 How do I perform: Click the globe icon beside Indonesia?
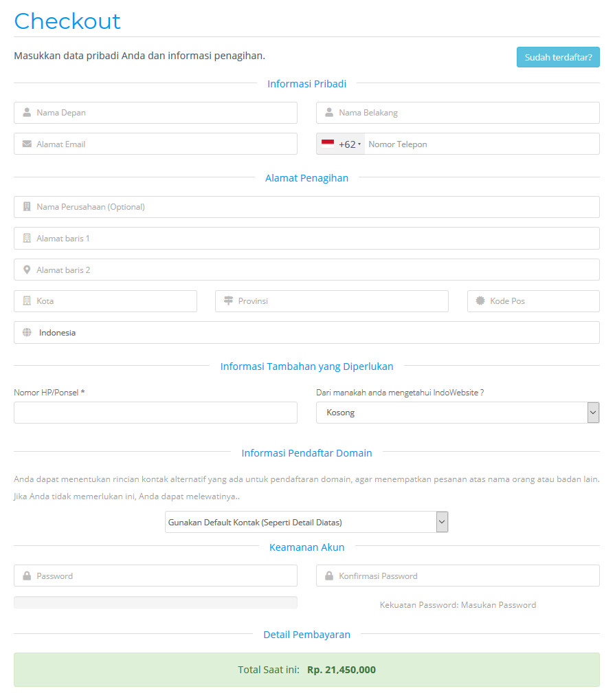click(x=27, y=333)
